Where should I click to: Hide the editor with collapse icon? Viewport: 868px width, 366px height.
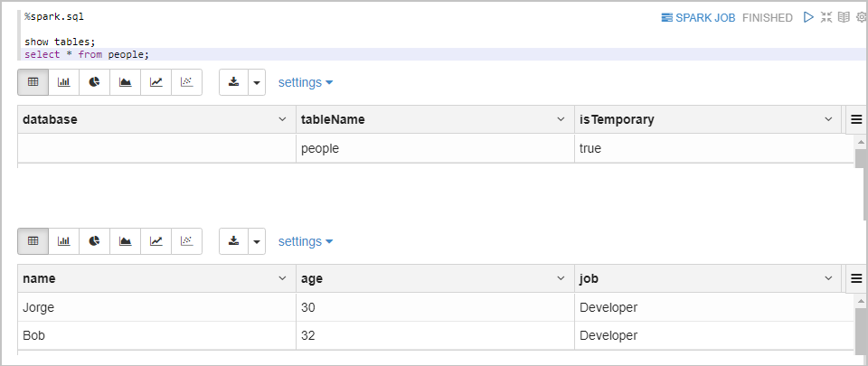pos(826,17)
